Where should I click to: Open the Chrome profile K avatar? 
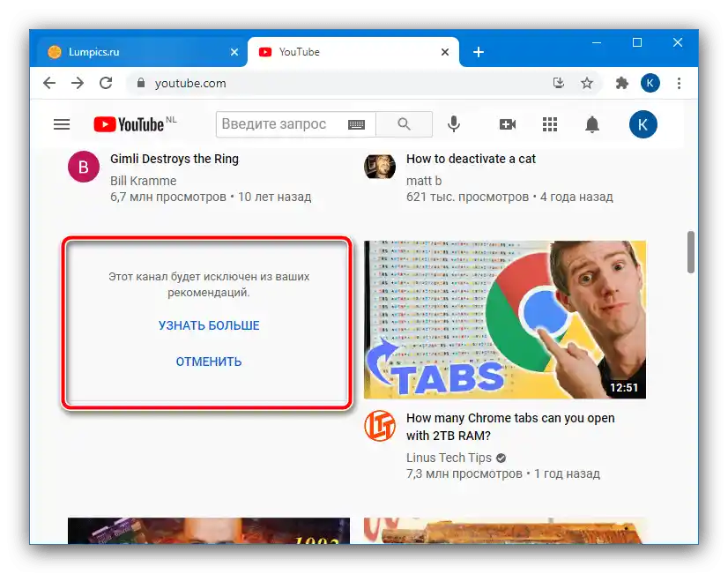coord(650,83)
